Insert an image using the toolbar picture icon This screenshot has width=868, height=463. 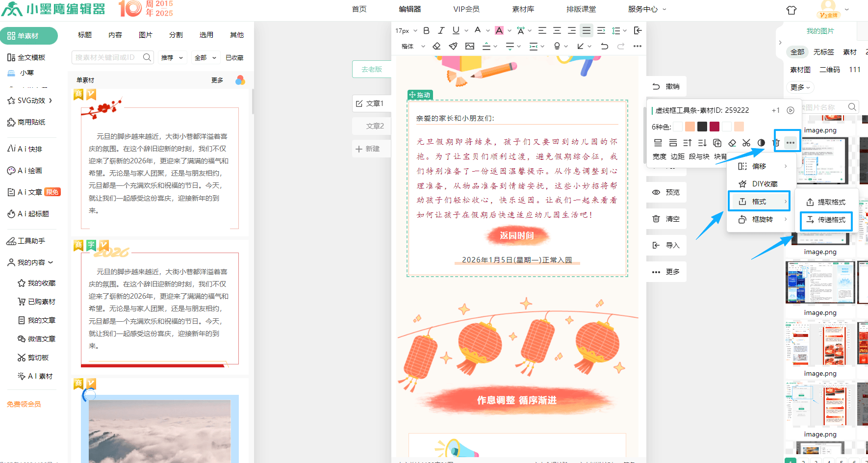pyautogui.click(x=470, y=46)
